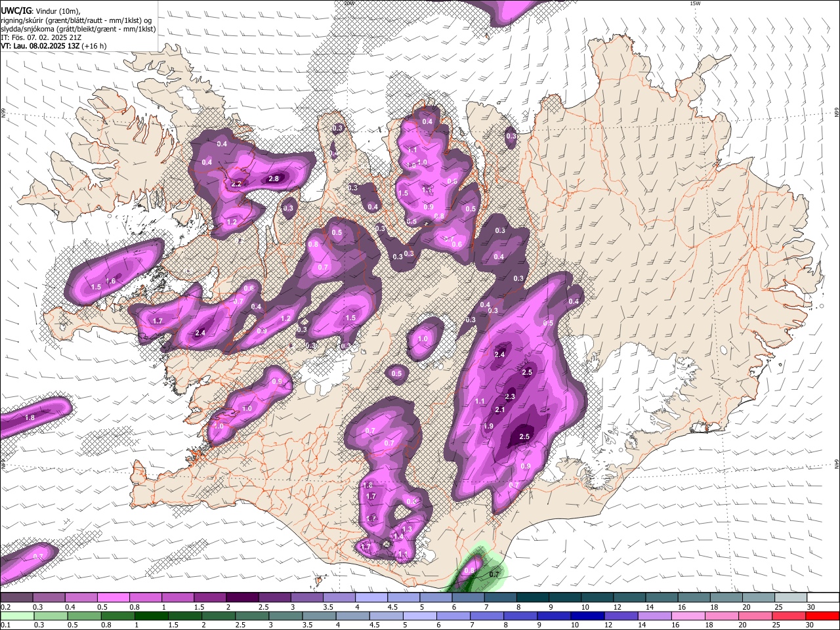This screenshot has height=630, width=840.
Task: Click the 1.9 snowfall value on the map
Action: click(488, 426)
